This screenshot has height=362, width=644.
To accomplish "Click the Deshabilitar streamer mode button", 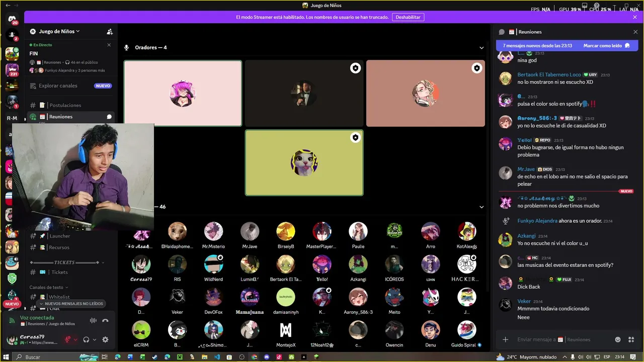I will coord(408,17).
